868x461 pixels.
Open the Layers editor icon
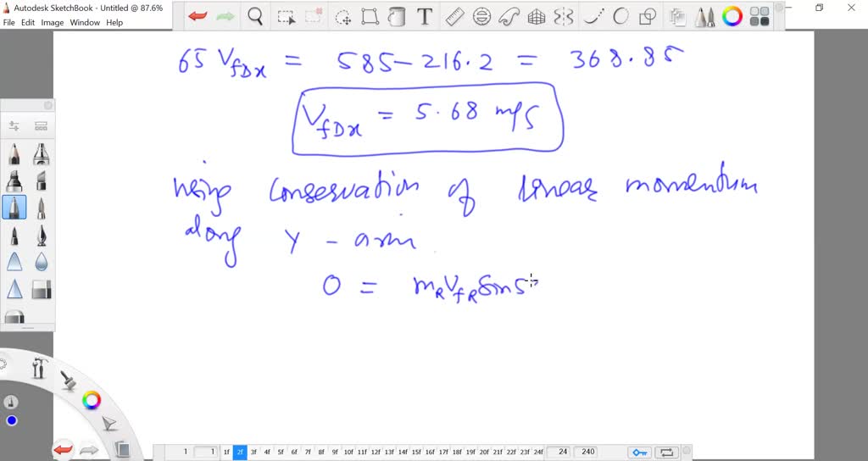point(676,17)
